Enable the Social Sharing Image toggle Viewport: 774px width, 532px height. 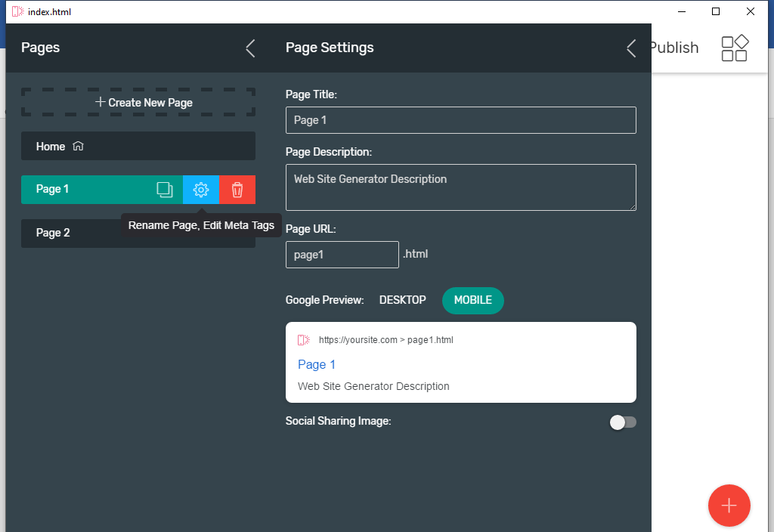[623, 422]
